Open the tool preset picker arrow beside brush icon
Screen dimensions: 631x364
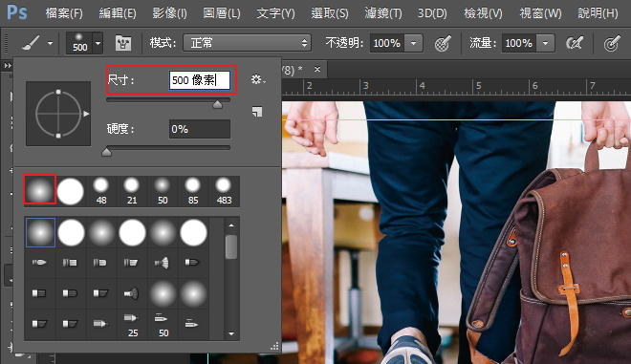(50, 43)
